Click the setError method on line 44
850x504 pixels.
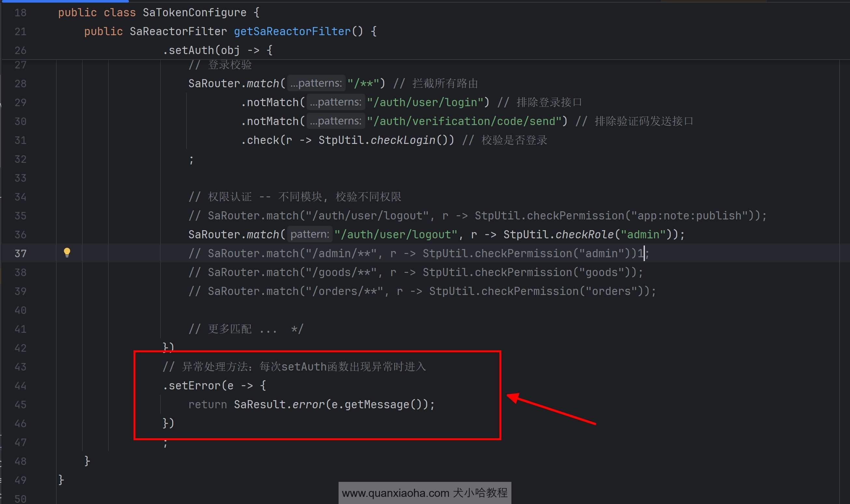pos(195,386)
